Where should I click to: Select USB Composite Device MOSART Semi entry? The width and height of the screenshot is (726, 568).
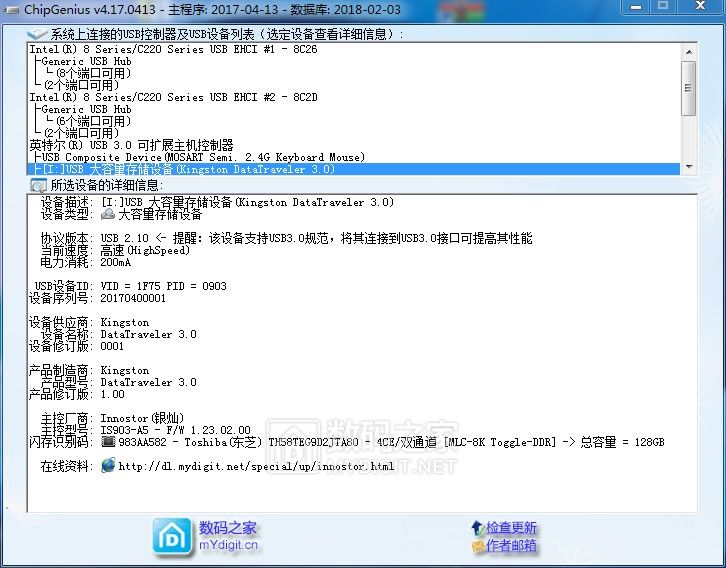pyautogui.click(x=203, y=157)
